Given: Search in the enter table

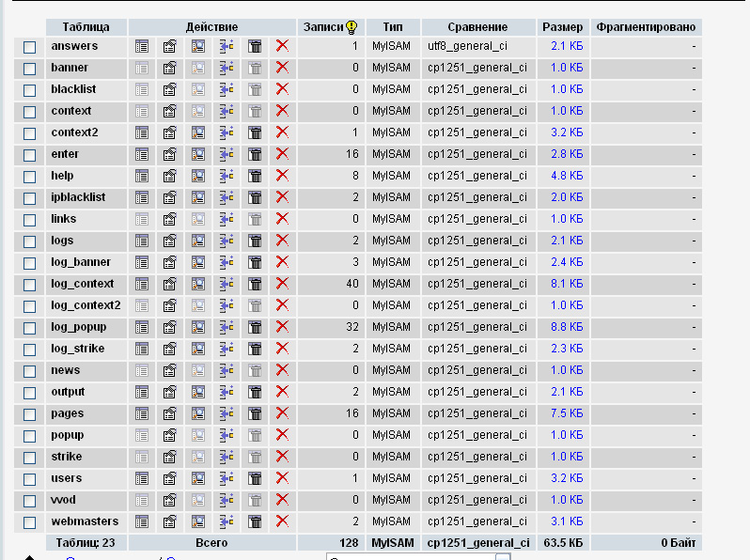Looking at the screenshot, I should pos(198,154).
